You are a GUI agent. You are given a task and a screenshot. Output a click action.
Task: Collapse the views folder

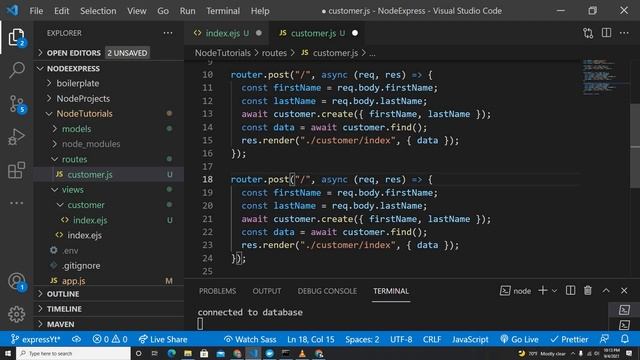[x=109, y=189]
